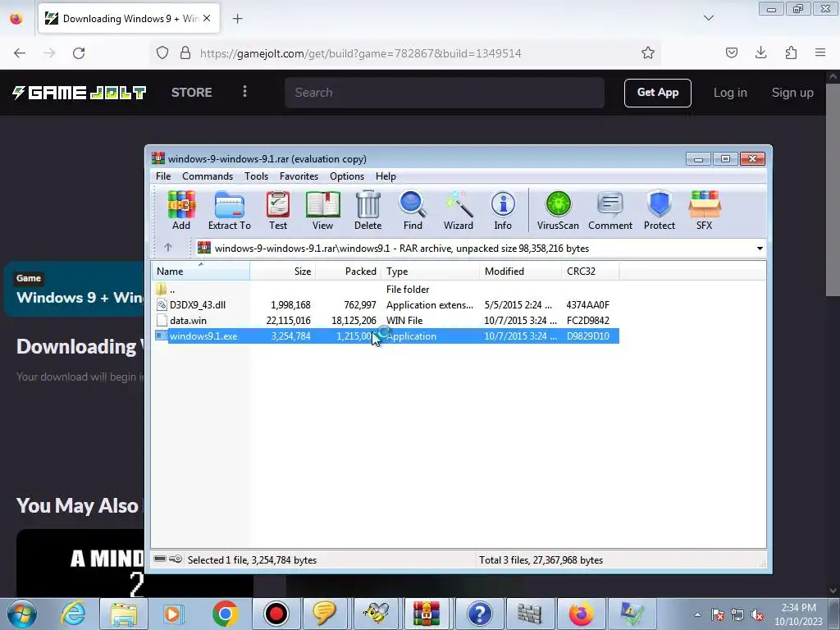840x630 pixels.
Task: Add an archive Comment
Action: click(x=610, y=211)
